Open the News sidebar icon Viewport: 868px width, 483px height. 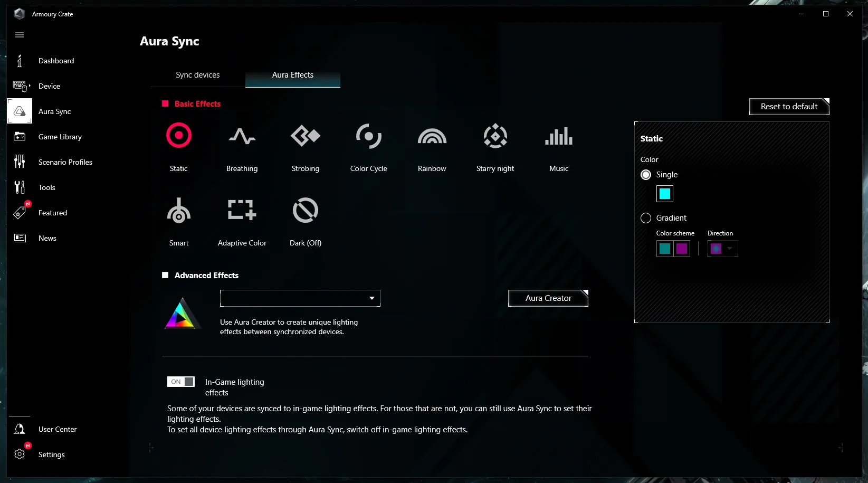pyautogui.click(x=20, y=238)
